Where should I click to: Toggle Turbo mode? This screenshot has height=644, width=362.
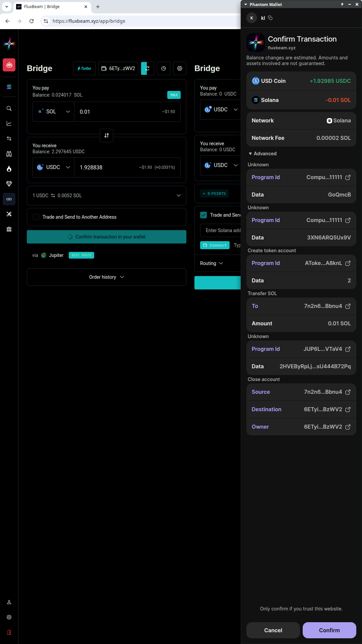click(x=84, y=68)
